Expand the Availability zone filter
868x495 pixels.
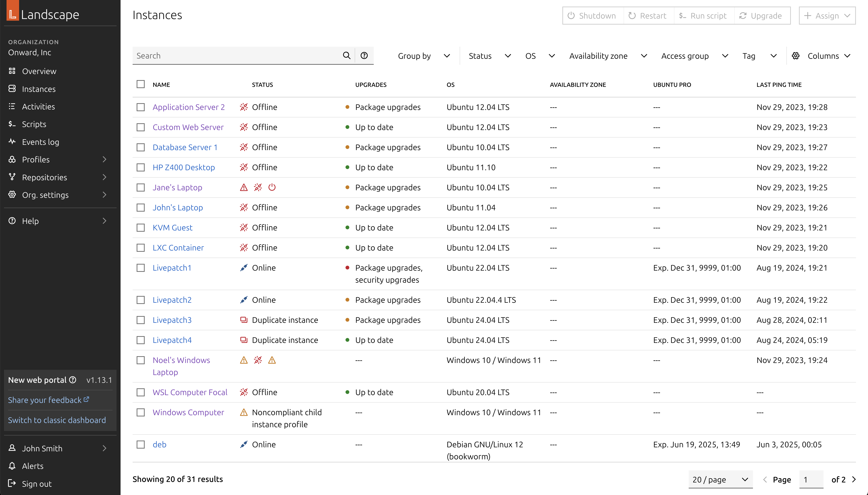coord(608,56)
